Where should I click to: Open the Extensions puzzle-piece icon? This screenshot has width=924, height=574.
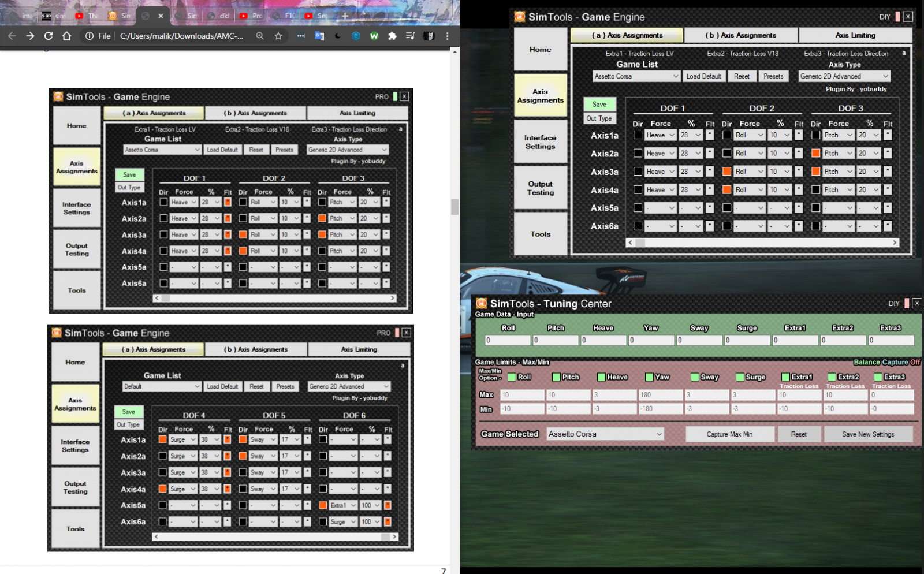coord(392,36)
